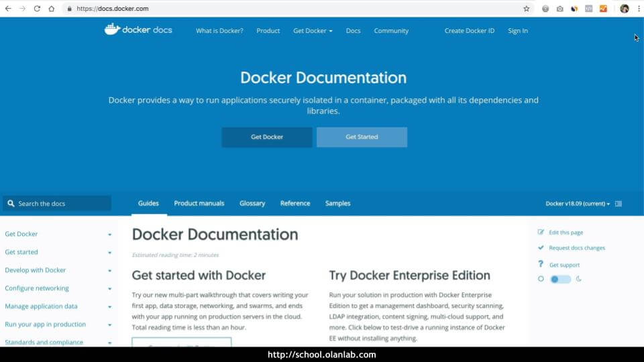Switch to the Product manuals tab
The image size is (644, 362).
coord(199,203)
